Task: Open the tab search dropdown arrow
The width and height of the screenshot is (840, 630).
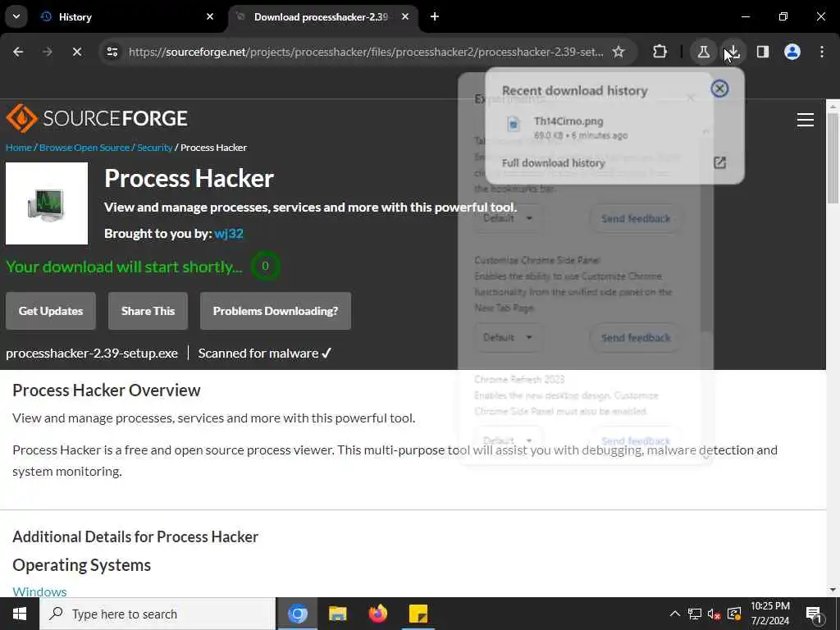Action: click(x=16, y=16)
